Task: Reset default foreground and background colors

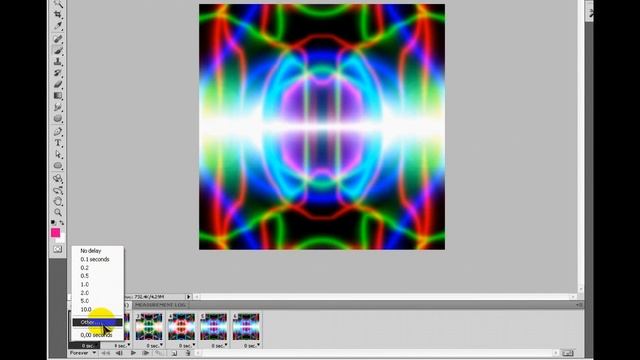Action: (x=53, y=222)
